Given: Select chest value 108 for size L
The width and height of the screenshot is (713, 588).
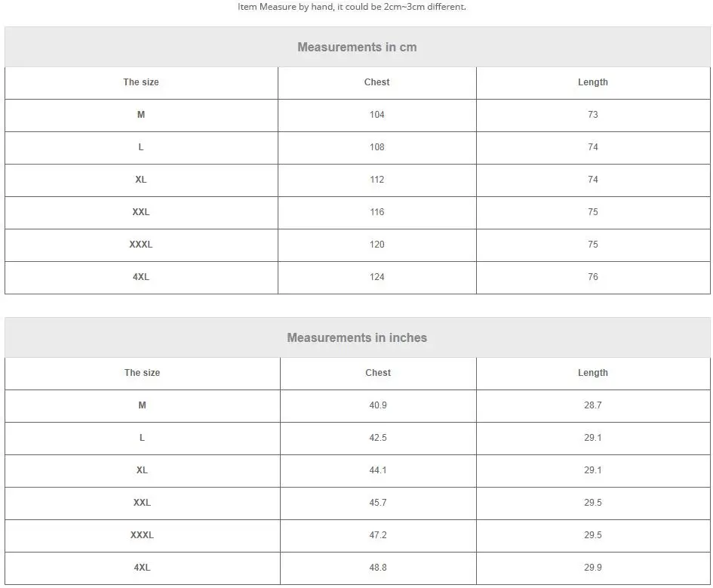Looking at the screenshot, I should click(x=377, y=147).
